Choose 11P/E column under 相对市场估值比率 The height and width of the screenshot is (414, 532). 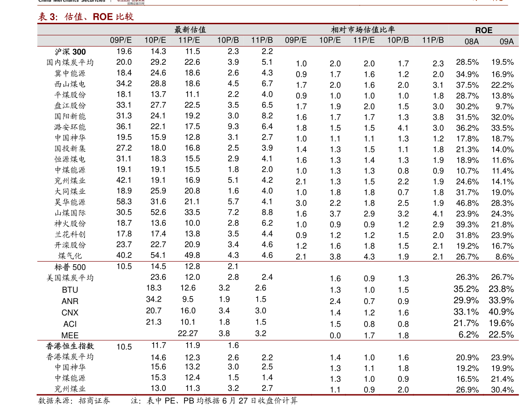364,40
